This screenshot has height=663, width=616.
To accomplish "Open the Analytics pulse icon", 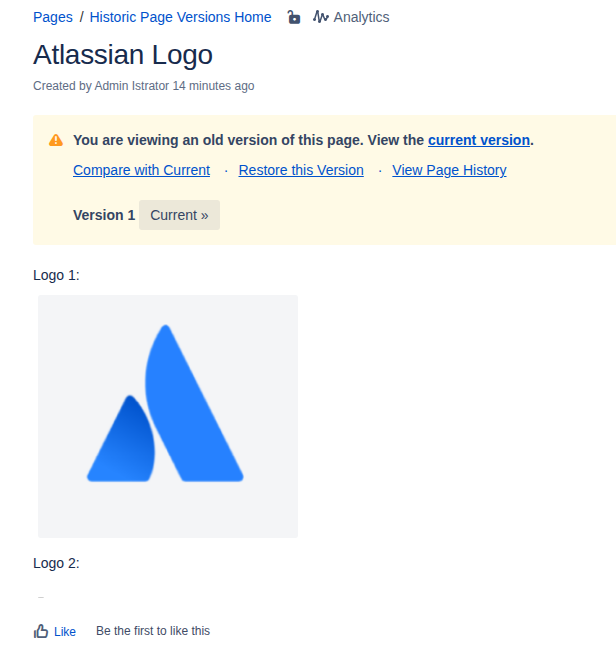I will tap(321, 17).
